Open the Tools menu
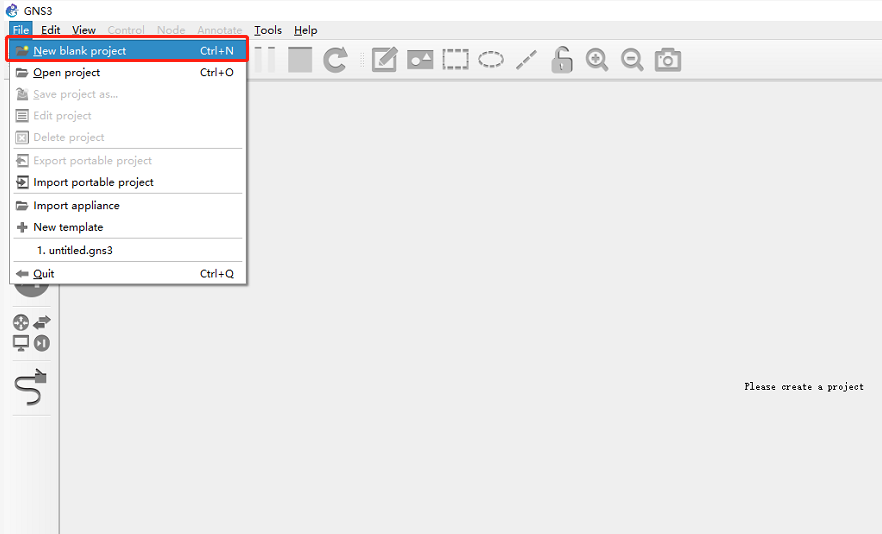This screenshot has height=534, width=882. [x=268, y=30]
